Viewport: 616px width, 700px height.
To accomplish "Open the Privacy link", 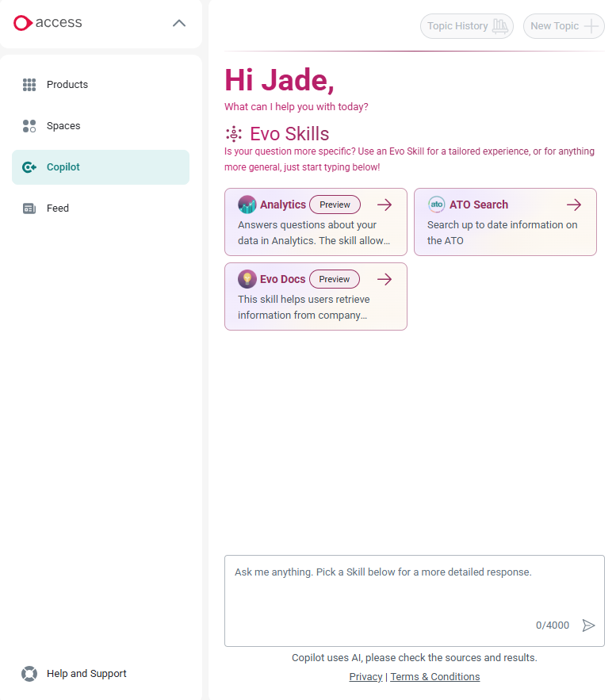I will [365, 676].
